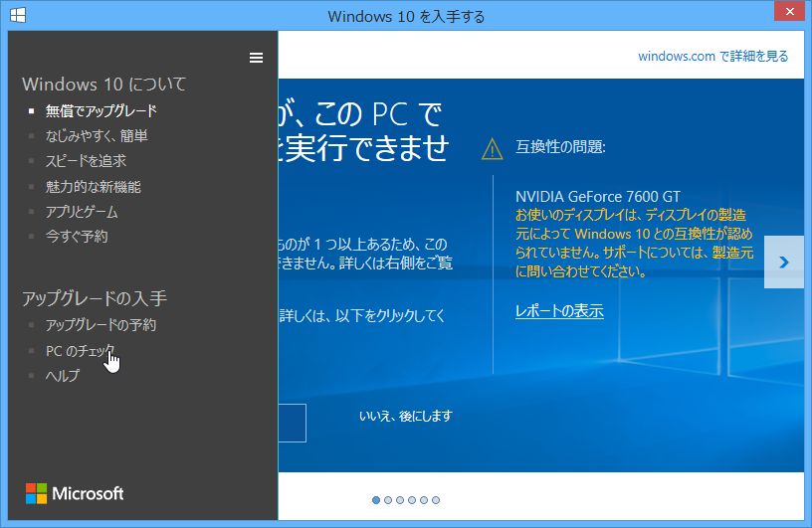
Task: Click NVIDIA GeForce 7600 GT text
Action: click(x=598, y=196)
